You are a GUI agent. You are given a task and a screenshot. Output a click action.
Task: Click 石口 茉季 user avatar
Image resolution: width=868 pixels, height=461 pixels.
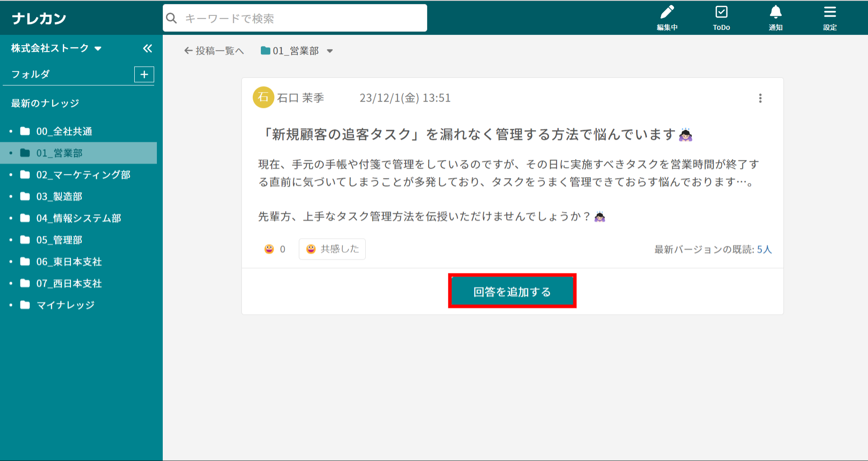click(x=263, y=98)
